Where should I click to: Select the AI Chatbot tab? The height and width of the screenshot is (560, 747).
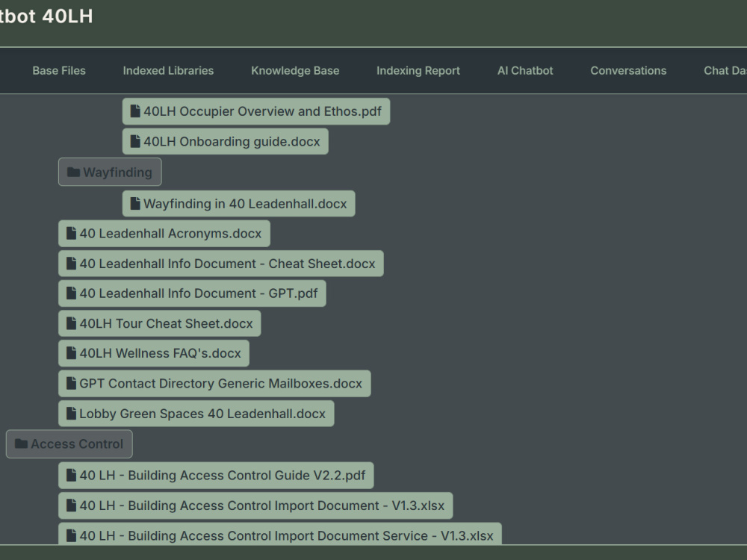click(525, 70)
